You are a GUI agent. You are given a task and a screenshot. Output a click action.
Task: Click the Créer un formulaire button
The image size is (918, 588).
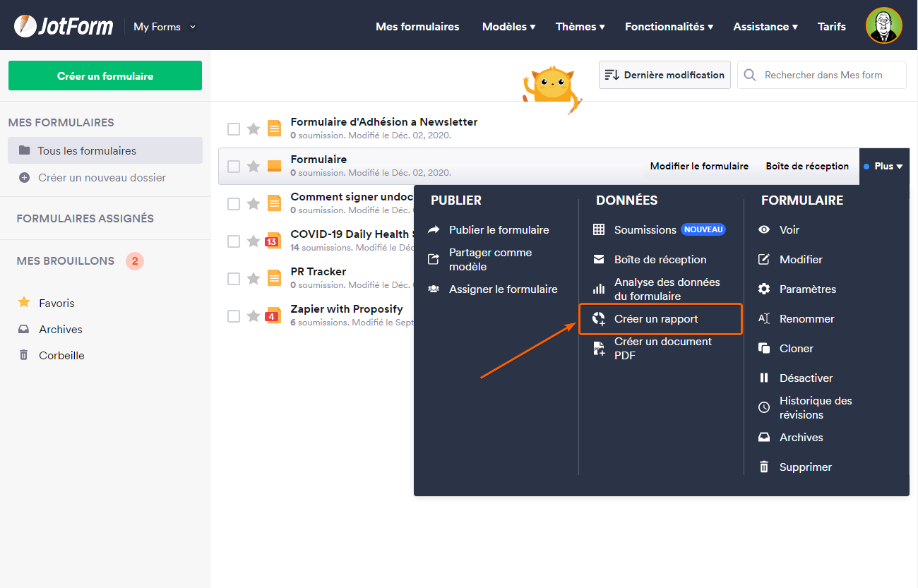(x=105, y=76)
